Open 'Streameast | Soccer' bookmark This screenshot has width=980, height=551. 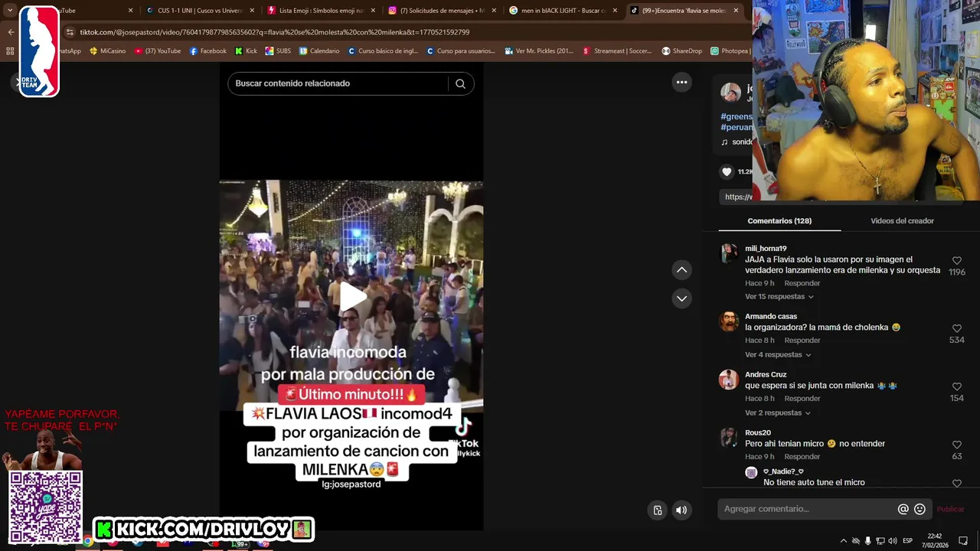pyautogui.click(x=617, y=51)
